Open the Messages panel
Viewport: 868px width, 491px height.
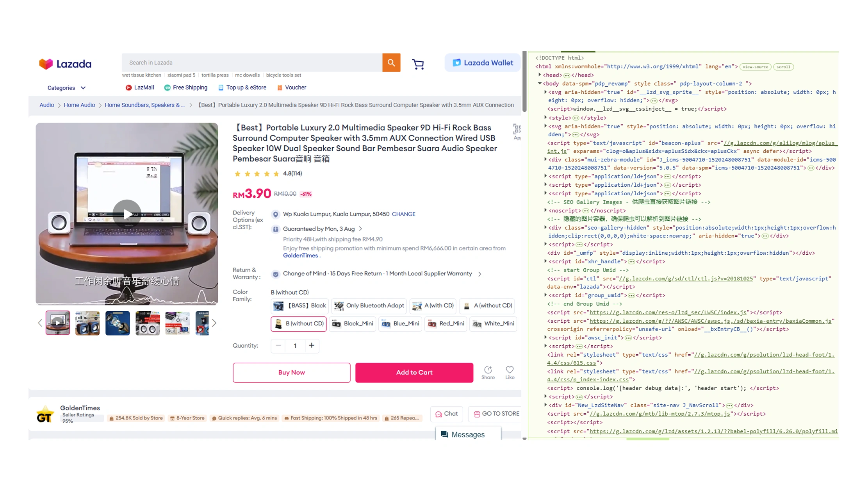[468, 434]
